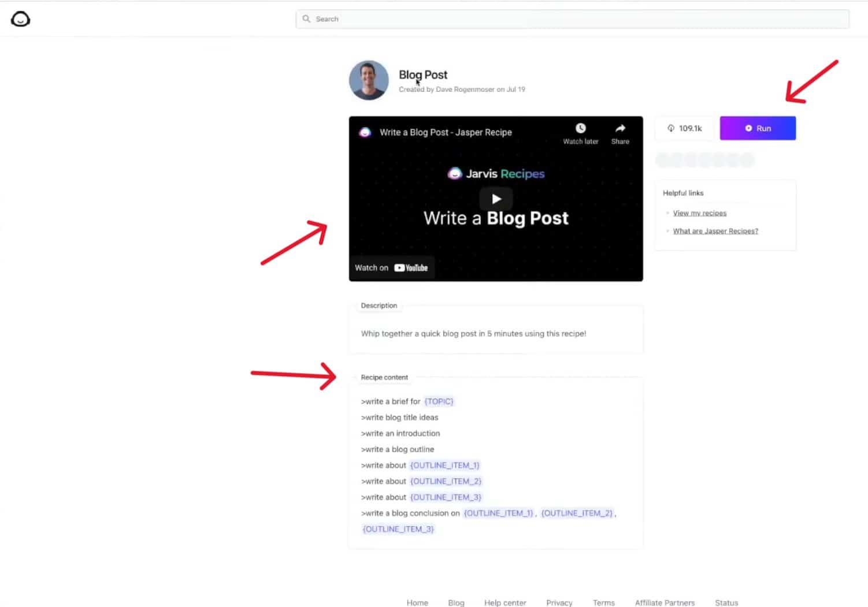Select the {TOPIC} variable in recipe content
868x607 pixels.
439,401
